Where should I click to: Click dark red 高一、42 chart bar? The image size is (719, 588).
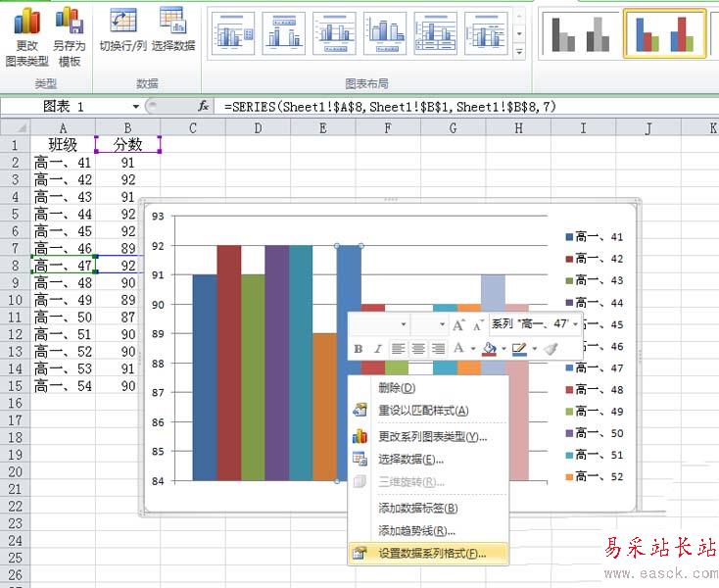229,363
